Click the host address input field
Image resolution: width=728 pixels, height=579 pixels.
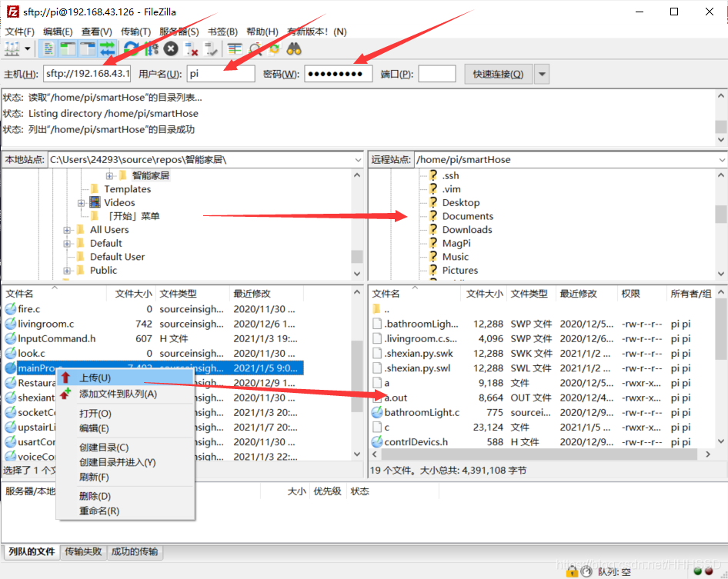[x=87, y=74]
